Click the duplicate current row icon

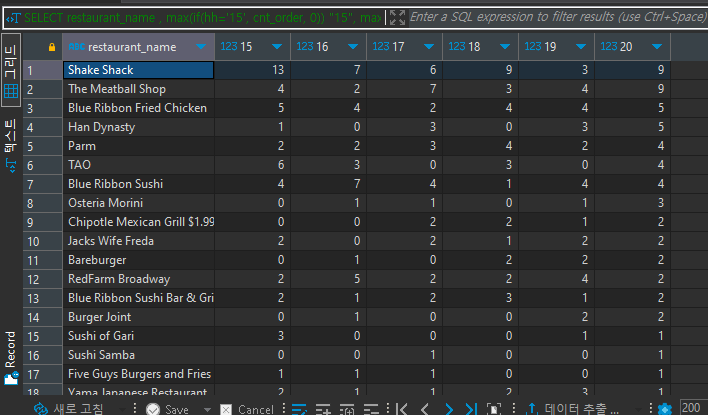[x=347, y=409]
